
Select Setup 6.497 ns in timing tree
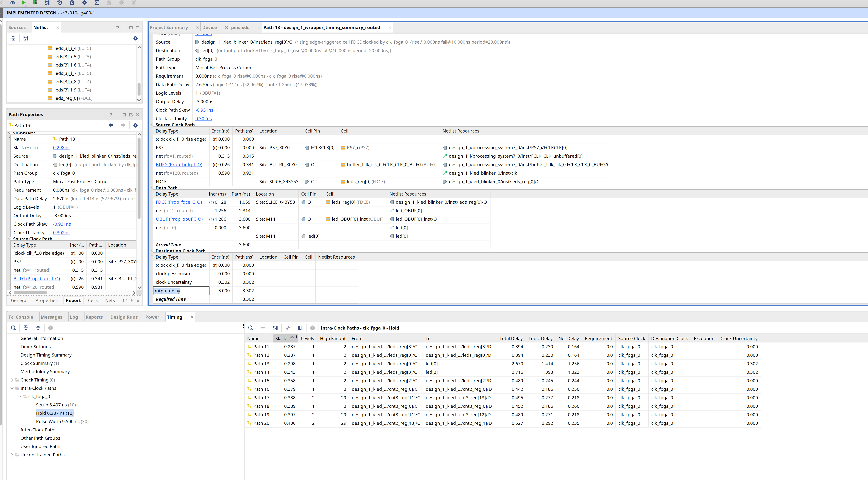pyautogui.click(x=56, y=405)
